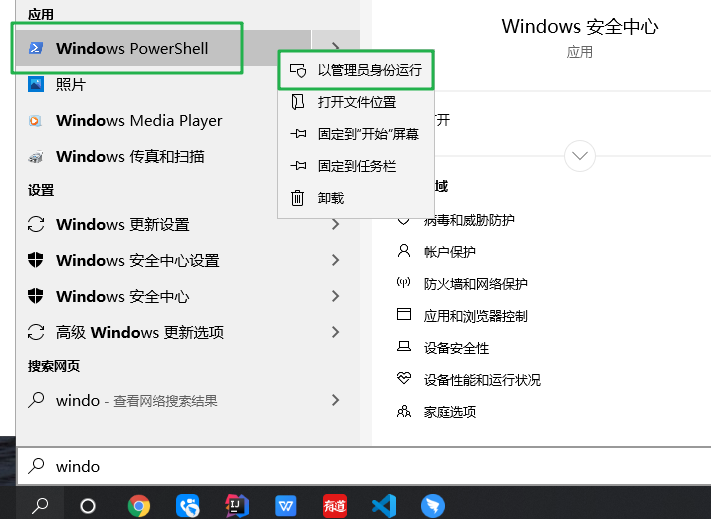711x519 pixels.
Task: Click the fax and scan icon
Action: [x=36, y=157]
